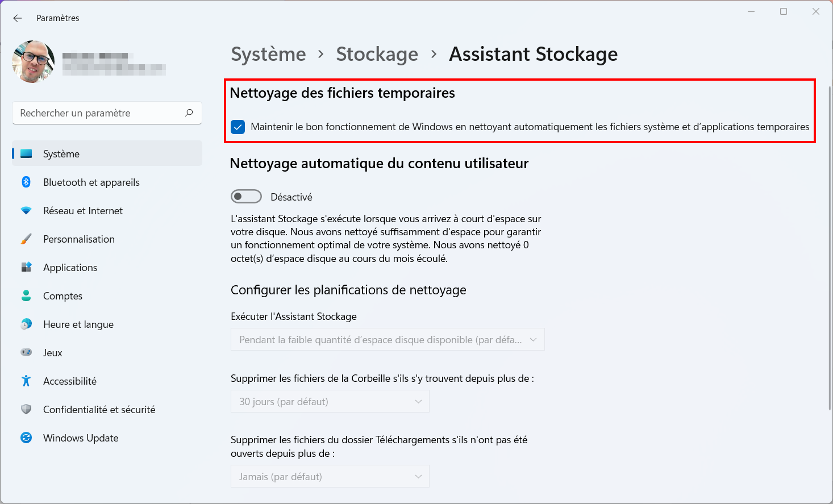The height and width of the screenshot is (504, 833).
Task: Open the Exécuter l'Assistant Stockage dropdown
Action: [388, 339]
